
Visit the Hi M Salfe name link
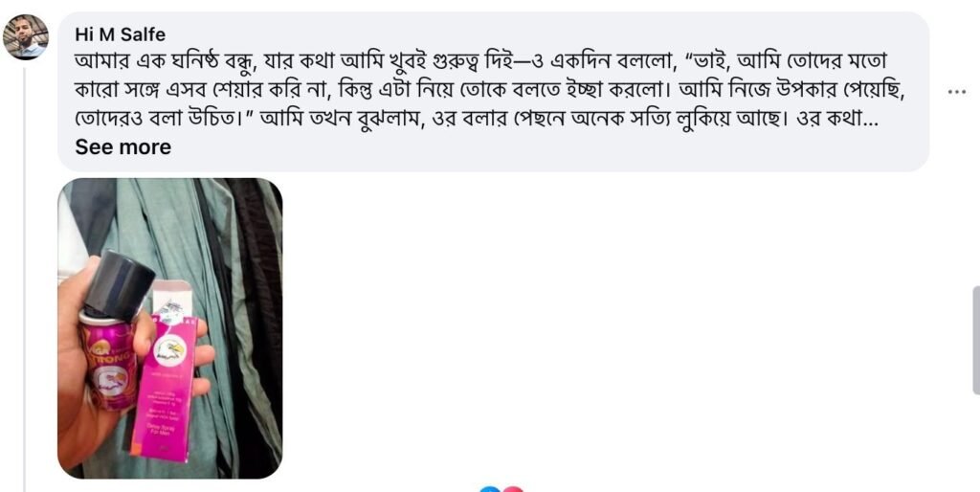point(120,34)
